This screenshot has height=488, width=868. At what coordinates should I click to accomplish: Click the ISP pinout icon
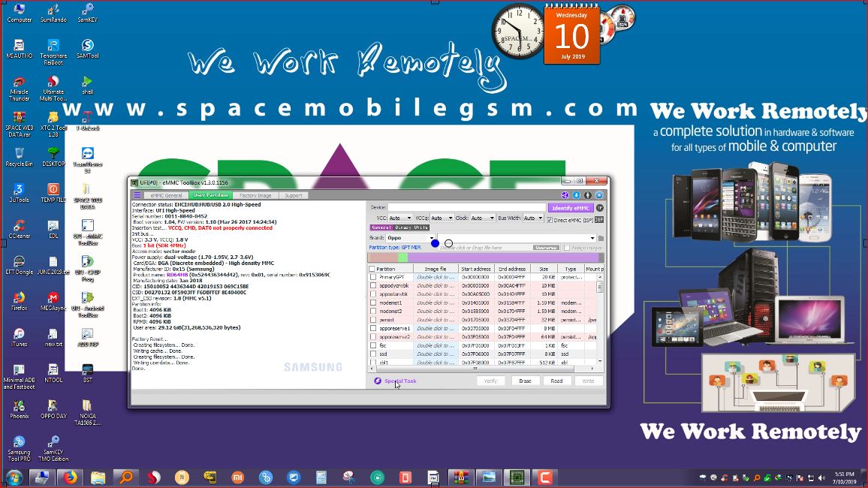(599, 219)
